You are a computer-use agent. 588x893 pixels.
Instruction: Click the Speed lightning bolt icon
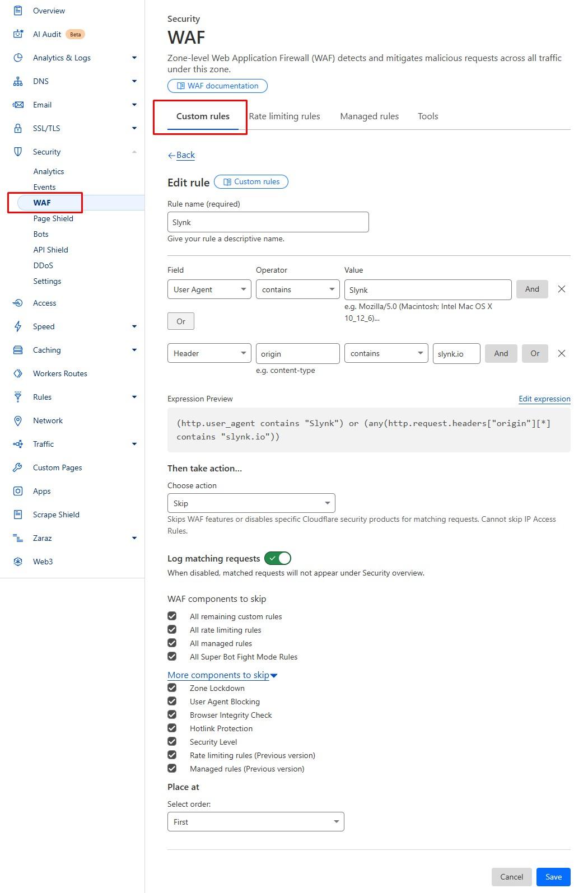18,326
